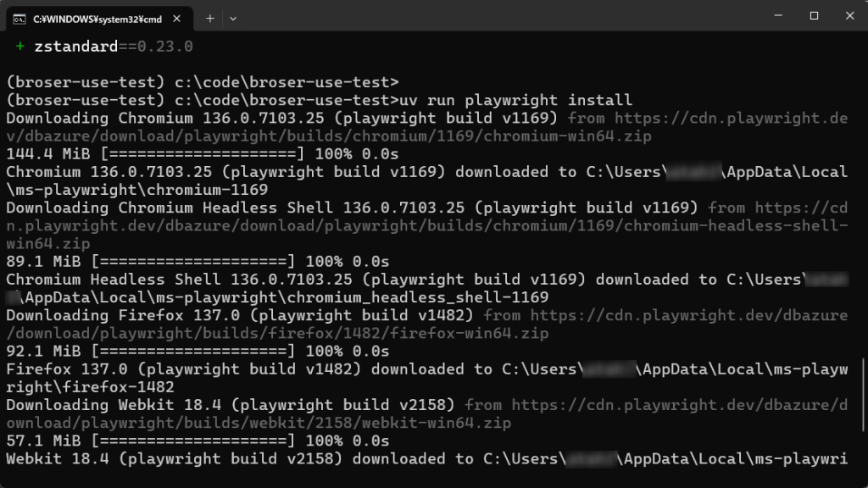868x488 pixels.
Task: Click the green plus before zstandard
Action: pos(20,47)
